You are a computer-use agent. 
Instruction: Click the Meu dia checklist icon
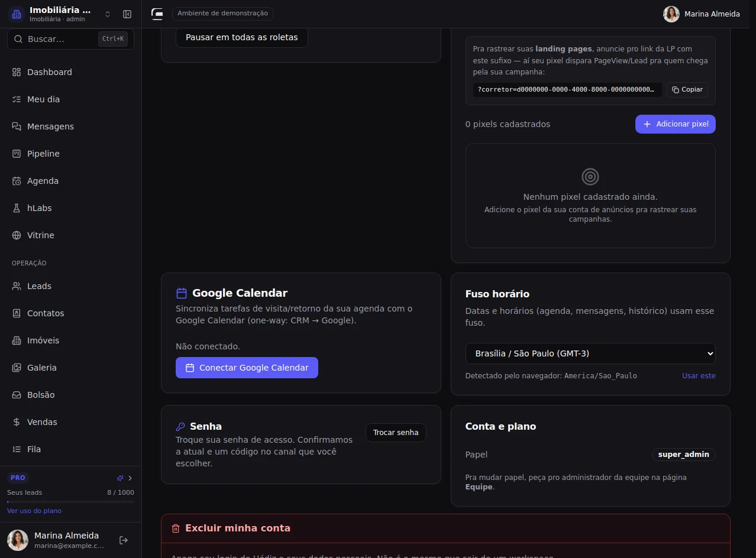click(x=17, y=99)
